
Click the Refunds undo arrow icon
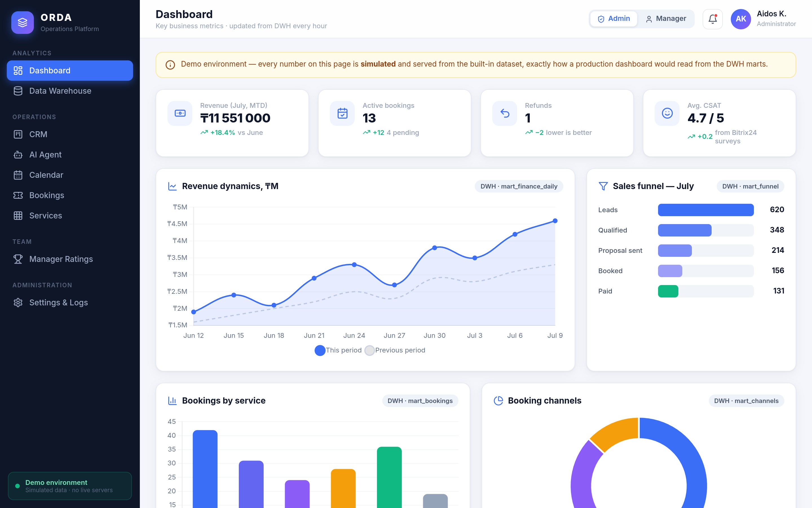[x=505, y=113]
